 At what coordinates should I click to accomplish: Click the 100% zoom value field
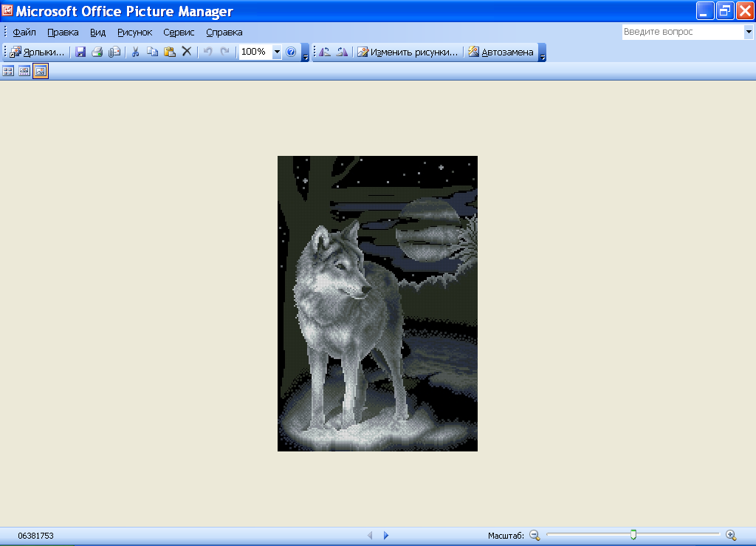pyautogui.click(x=255, y=52)
